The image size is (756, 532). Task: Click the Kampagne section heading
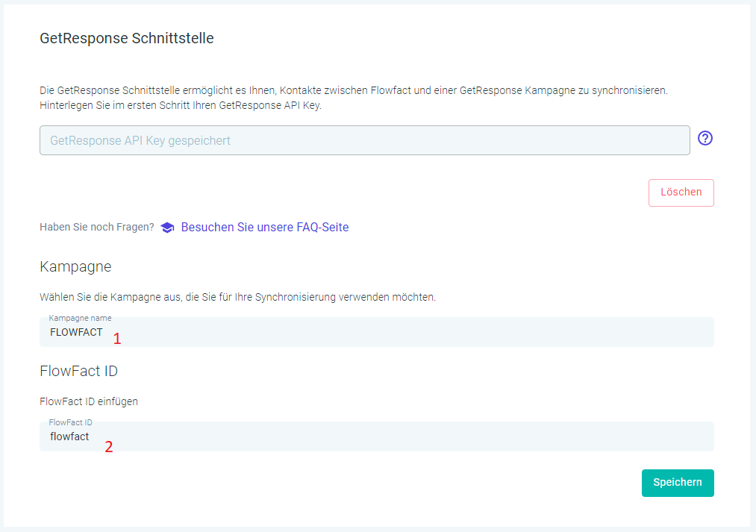[75, 266]
